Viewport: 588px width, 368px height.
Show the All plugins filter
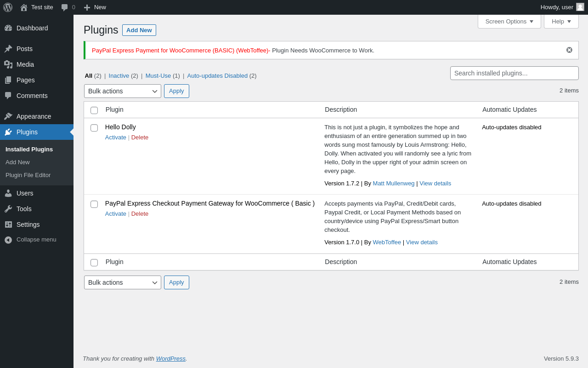(89, 76)
